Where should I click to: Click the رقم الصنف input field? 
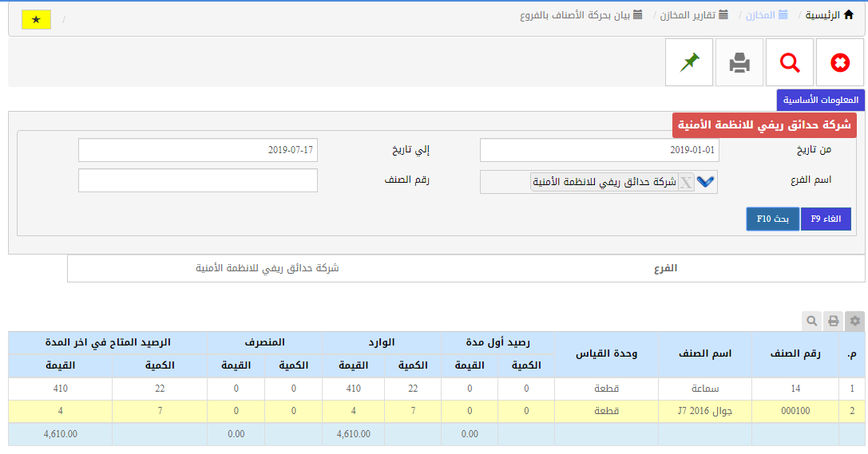pos(197,180)
